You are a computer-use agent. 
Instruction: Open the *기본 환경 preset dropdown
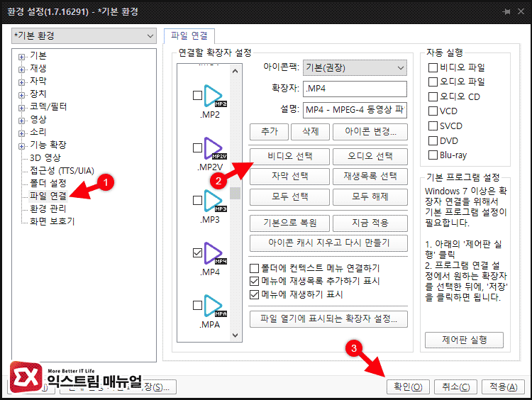click(x=84, y=36)
